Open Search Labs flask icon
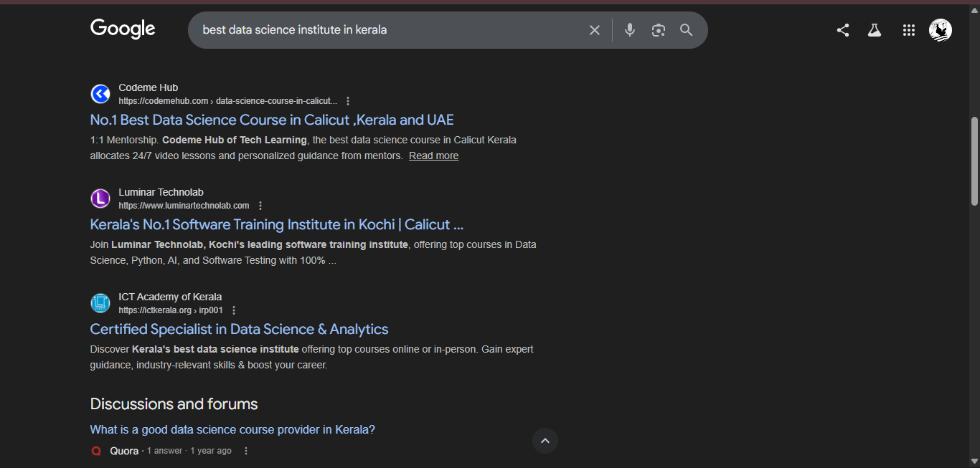The image size is (980, 468). pos(874,30)
